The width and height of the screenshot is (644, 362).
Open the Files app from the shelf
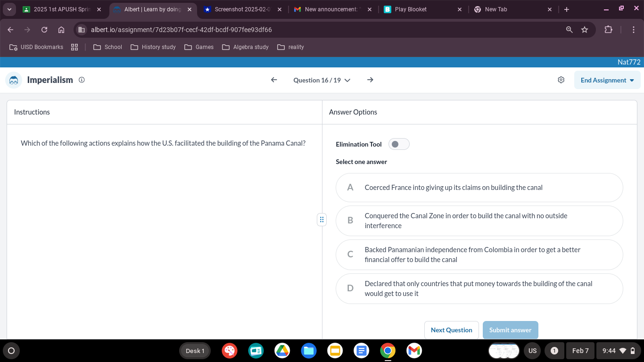point(309,351)
